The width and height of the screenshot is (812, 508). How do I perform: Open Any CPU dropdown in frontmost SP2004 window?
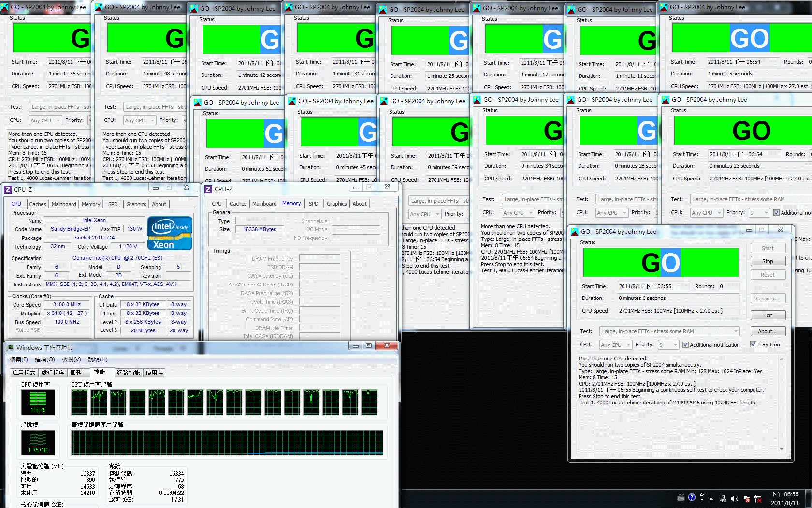[x=628, y=345]
